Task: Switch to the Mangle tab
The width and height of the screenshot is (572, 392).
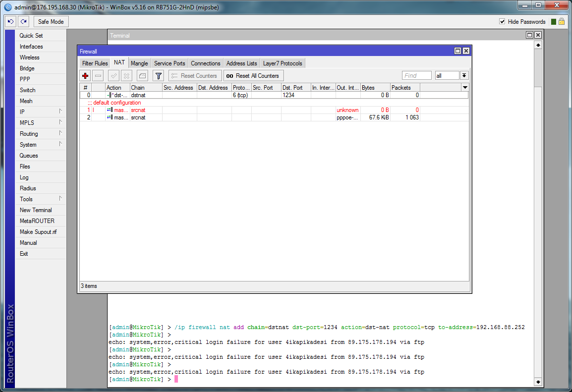Action: 139,63
